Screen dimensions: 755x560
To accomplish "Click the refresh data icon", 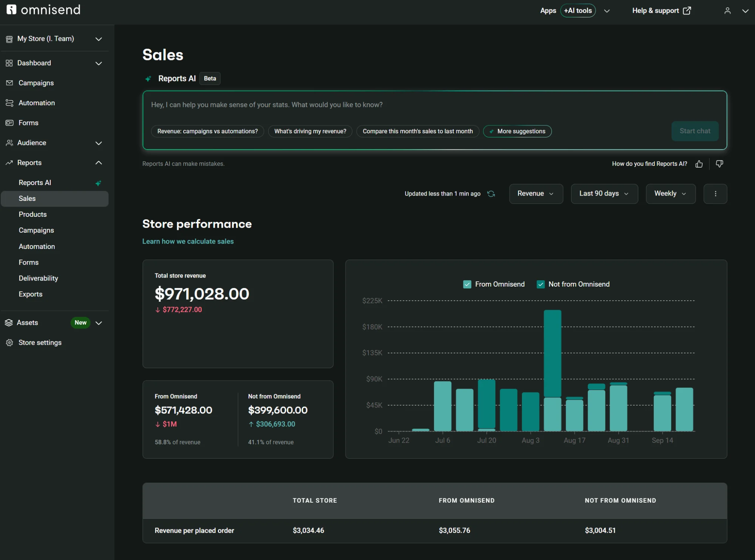I will pos(491,194).
